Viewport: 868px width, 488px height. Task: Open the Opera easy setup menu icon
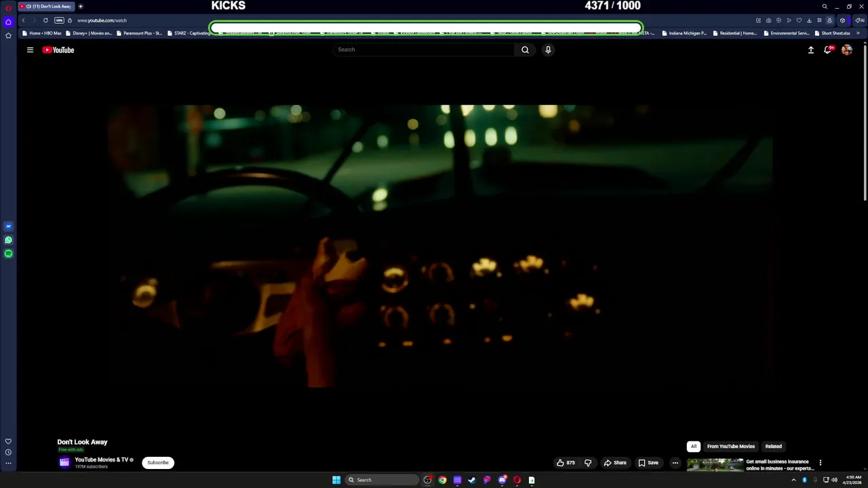point(819,20)
